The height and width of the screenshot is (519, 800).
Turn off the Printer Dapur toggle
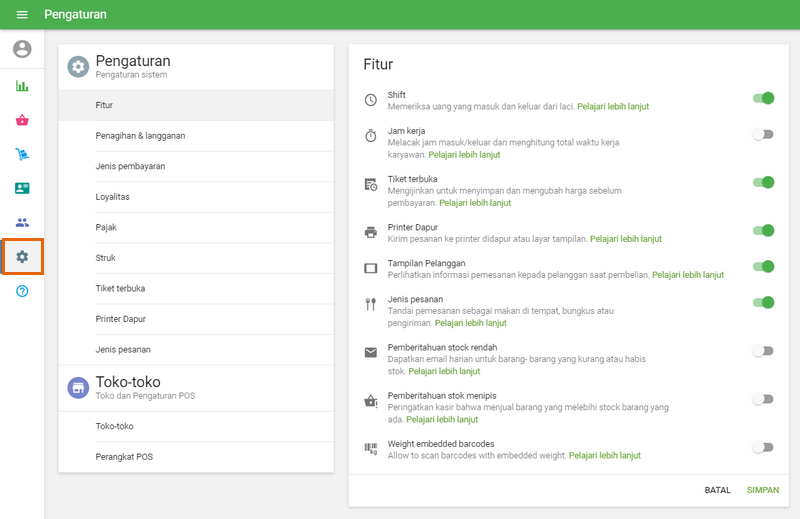(764, 231)
